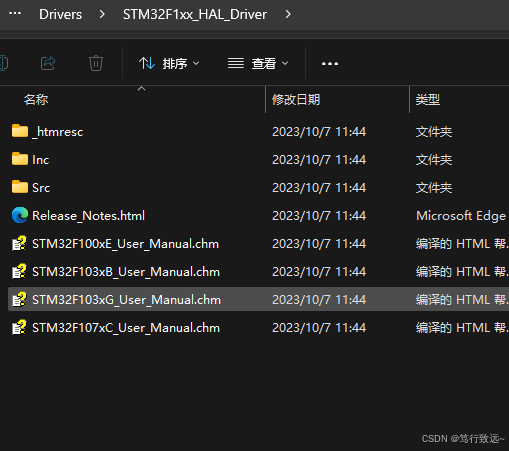Click the modified date of _htmresc
The image size is (509, 451).
[319, 132]
